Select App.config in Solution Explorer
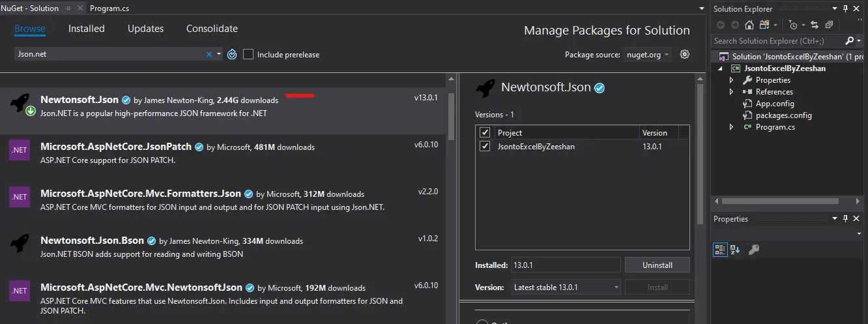Image resolution: width=868 pixels, height=324 pixels. click(x=774, y=104)
